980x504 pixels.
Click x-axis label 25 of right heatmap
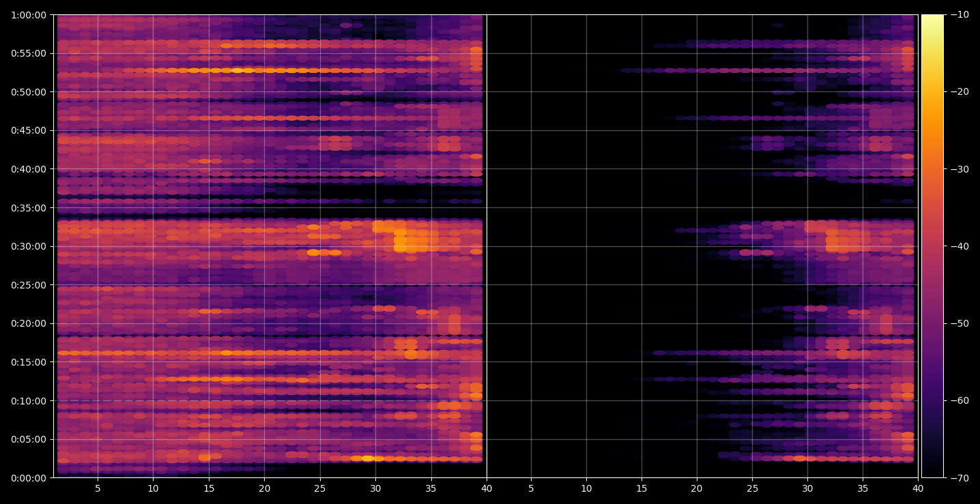[x=752, y=488]
